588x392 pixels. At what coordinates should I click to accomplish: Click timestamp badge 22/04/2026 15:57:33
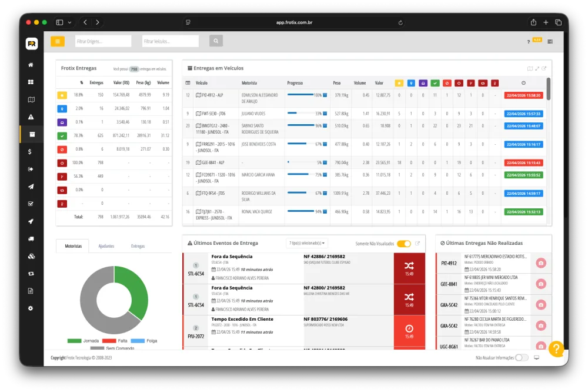(x=523, y=114)
